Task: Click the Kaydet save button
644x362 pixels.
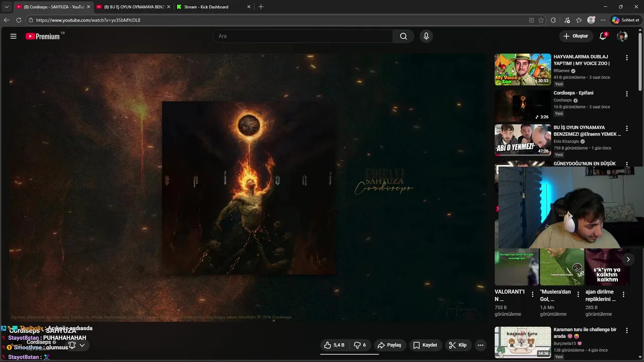Action: [x=425, y=345]
